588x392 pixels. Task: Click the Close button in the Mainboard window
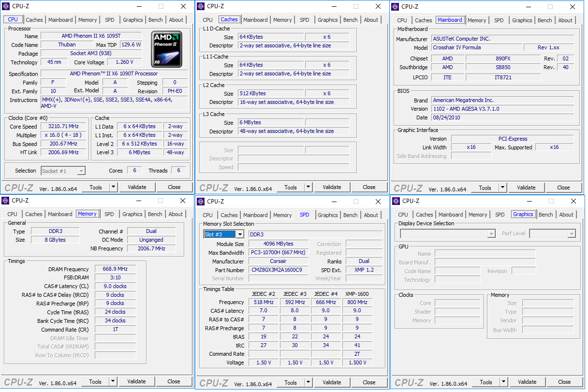(563, 188)
